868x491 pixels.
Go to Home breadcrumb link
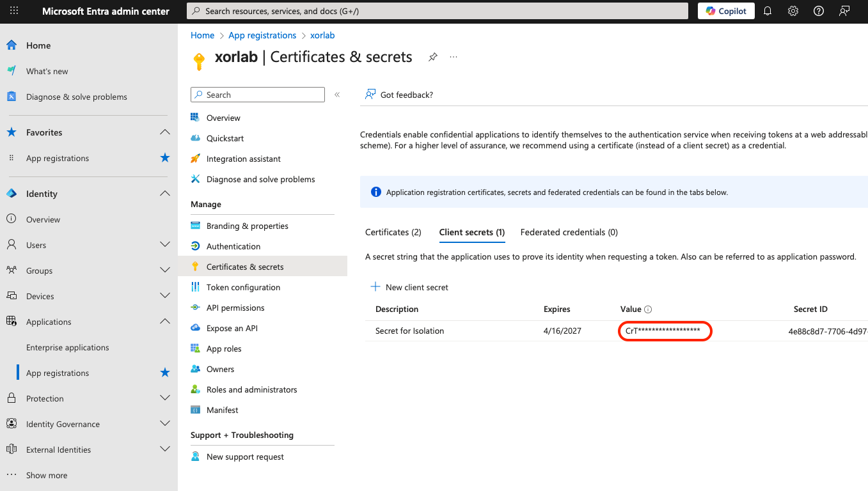click(x=203, y=35)
